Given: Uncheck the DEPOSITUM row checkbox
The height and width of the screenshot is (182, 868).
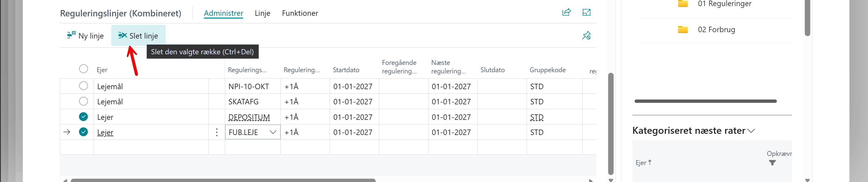Looking at the screenshot, I should tap(84, 117).
